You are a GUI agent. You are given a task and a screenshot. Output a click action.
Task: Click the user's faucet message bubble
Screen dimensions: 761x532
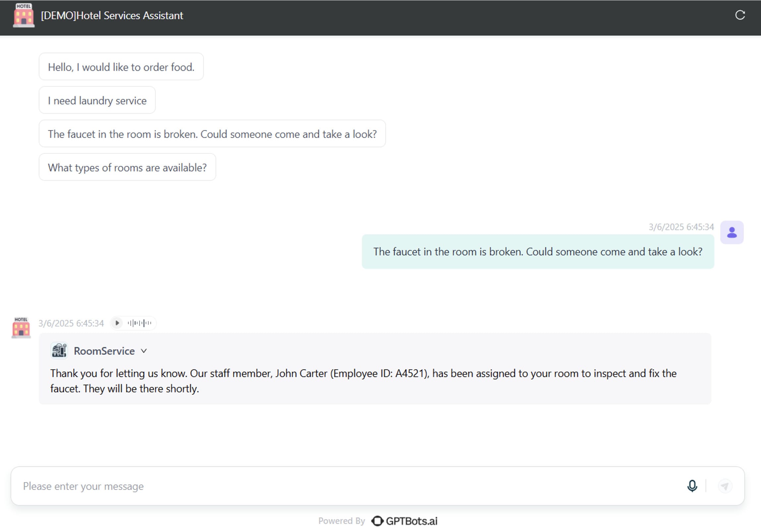pos(537,251)
